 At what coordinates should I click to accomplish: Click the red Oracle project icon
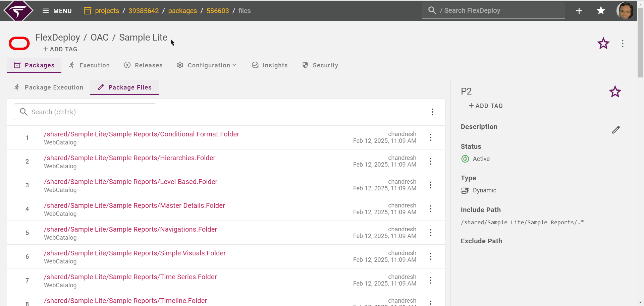(19, 43)
